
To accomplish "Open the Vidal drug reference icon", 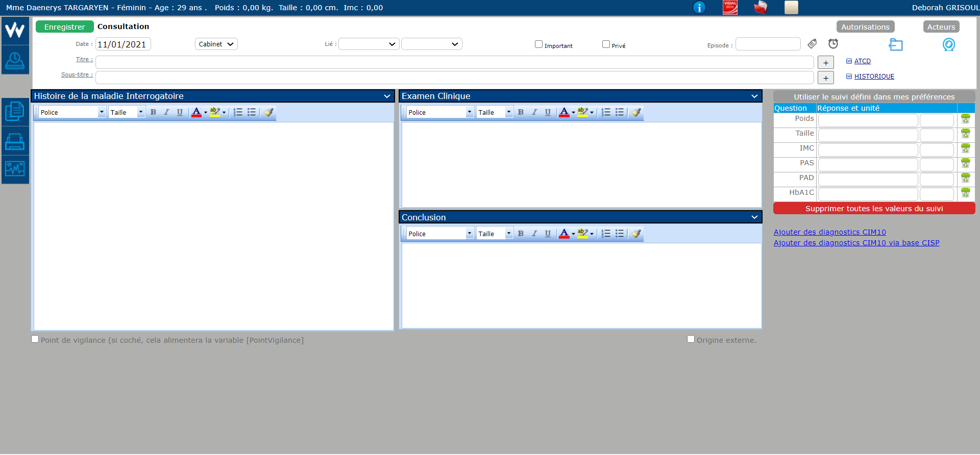I will [x=730, y=8].
